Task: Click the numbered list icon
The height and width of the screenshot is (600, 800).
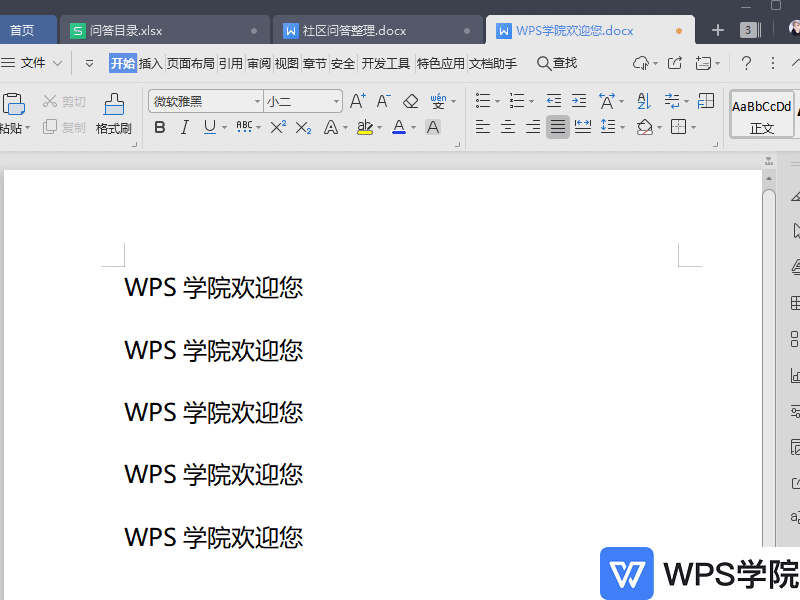Action: 517,101
